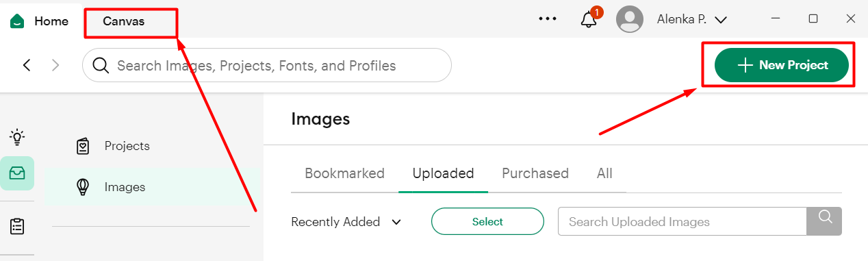Click the green home logo icon

[x=17, y=21]
